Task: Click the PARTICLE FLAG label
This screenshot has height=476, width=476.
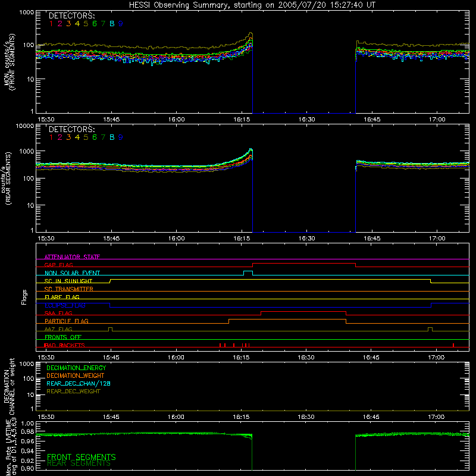Action: pyautogui.click(x=67, y=321)
